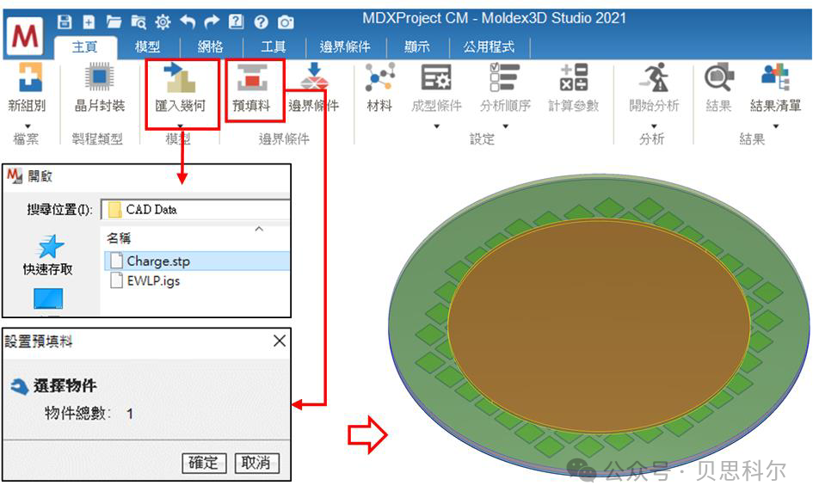Select 晶片封裝 chip package process type
The width and height of the screenshot is (813, 504).
pyautogui.click(x=100, y=77)
